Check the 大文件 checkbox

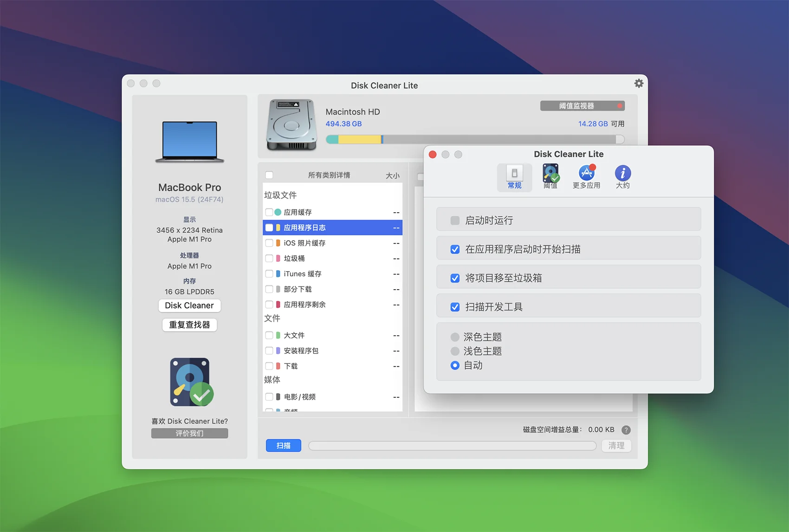269,335
